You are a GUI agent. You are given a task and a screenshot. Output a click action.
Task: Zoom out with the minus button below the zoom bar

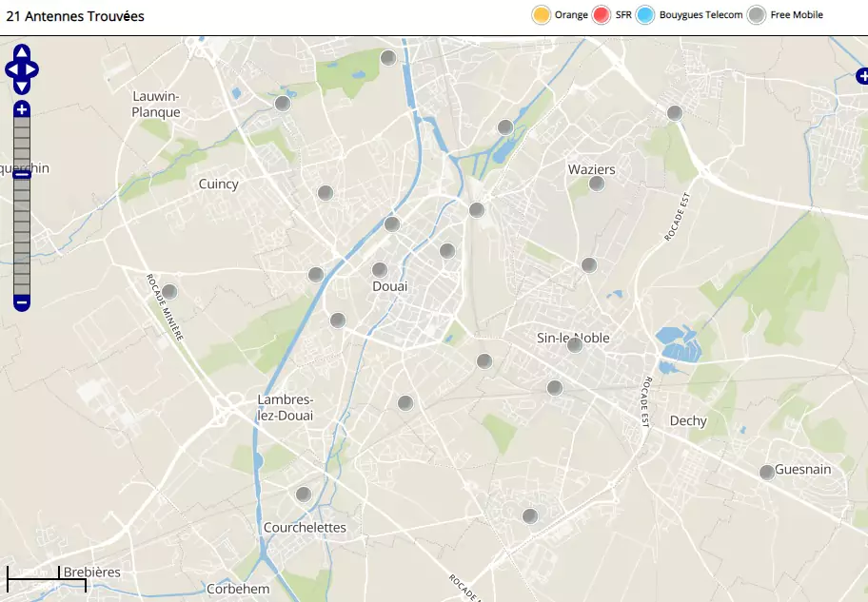coord(22,303)
